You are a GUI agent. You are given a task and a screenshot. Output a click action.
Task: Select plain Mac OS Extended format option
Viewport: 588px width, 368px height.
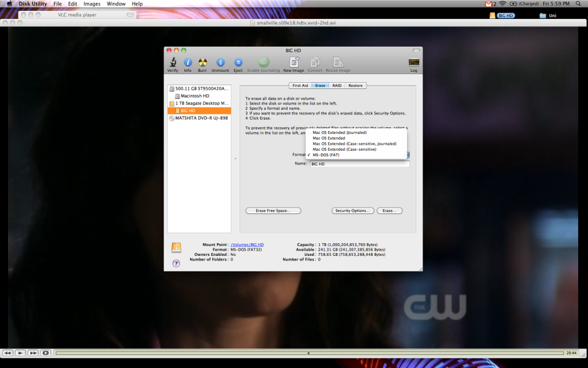click(328, 138)
